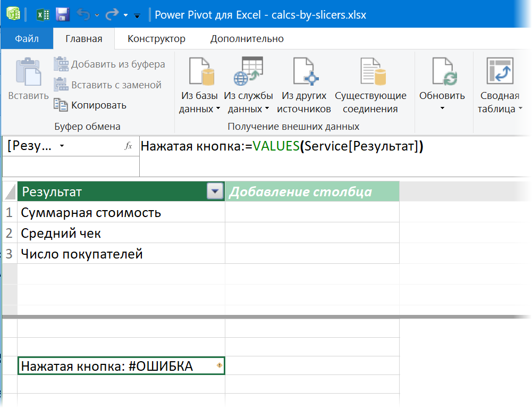The width and height of the screenshot is (532, 408).
Task: Customize the Quick Access Toolbar
Action: (137, 15)
